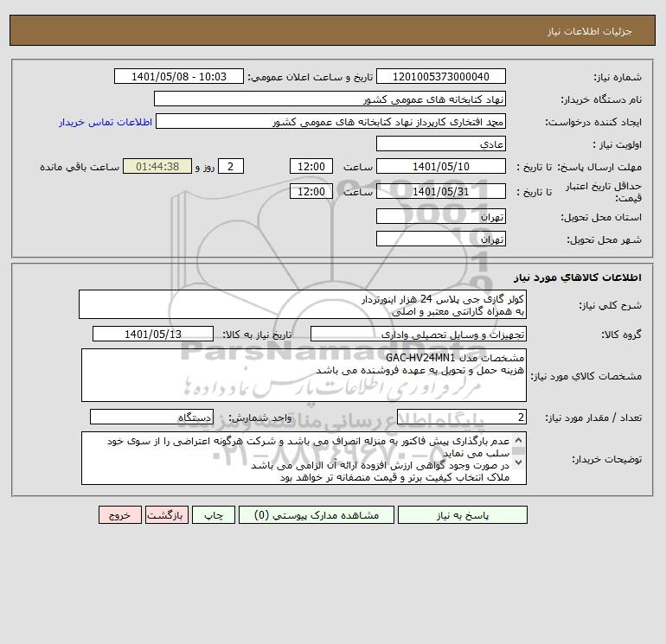666x644 pixels.
Task: Click response deadline time 12:00 field
Action: [311, 167]
